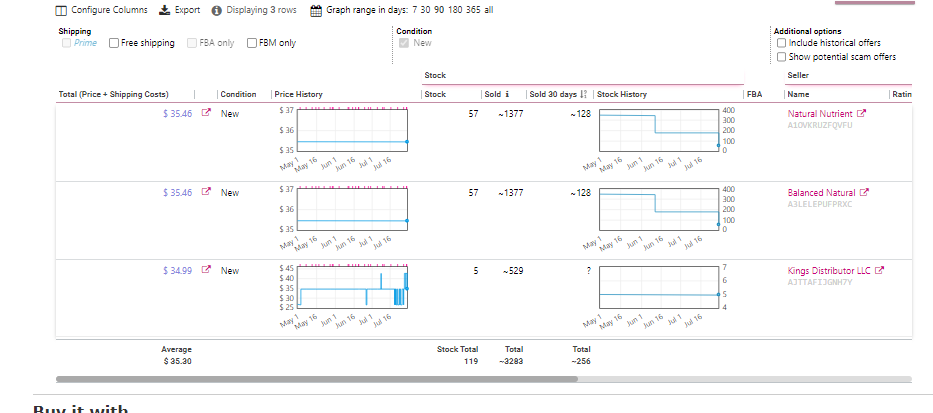The image size is (933, 413).
Task: Sort by Stock column header
Action: pos(436,94)
